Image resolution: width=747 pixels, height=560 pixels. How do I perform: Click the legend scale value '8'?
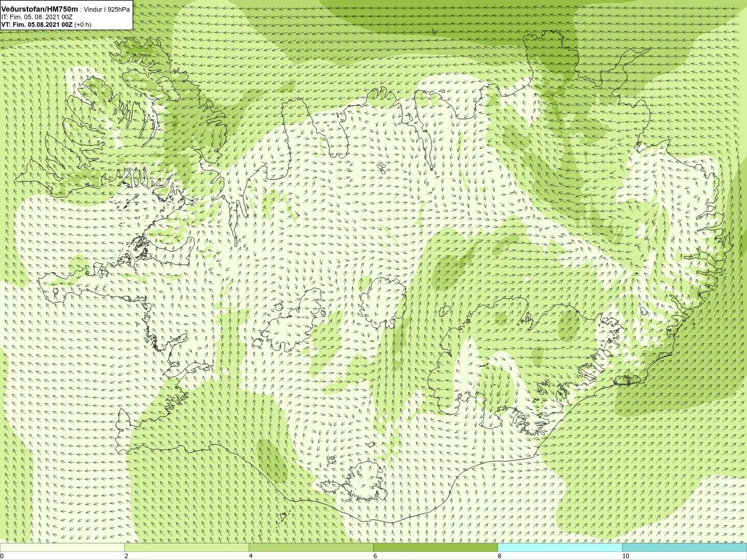coord(500,556)
